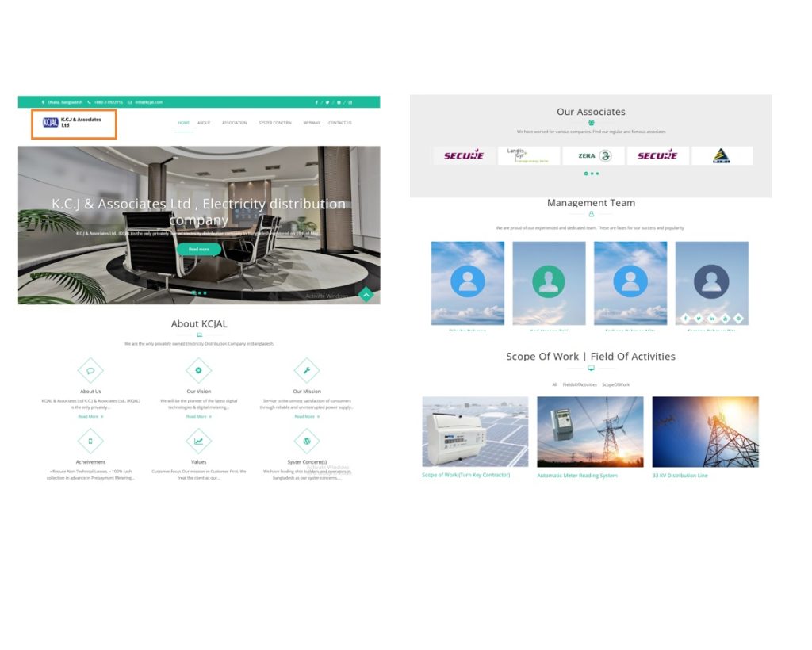Click the gear icon above Our Vision
Image resolution: width=812 pixels, height=650 pixels.
click(198, 369)
